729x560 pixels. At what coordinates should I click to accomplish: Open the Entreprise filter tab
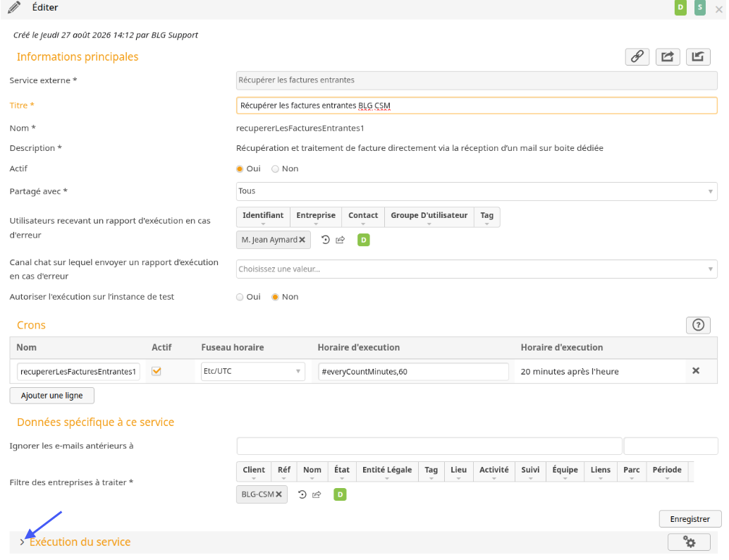click(x=316, y=217)
